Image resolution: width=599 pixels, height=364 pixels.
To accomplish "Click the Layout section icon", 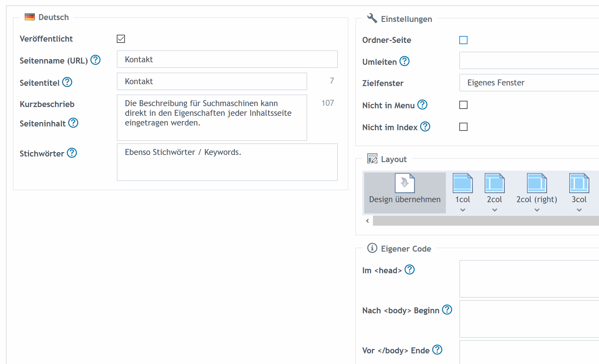I will [372, 159].
